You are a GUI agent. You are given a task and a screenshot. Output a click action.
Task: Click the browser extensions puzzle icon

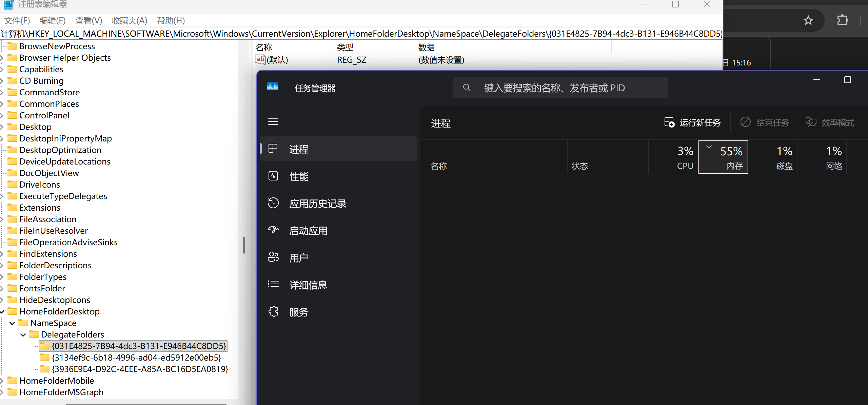(x=842, y=20)
